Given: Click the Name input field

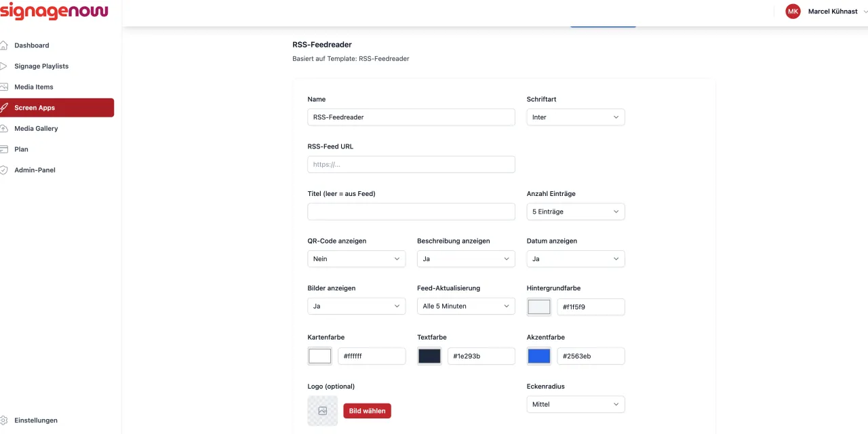Looking at the screenshot, I should click(411, 117).
